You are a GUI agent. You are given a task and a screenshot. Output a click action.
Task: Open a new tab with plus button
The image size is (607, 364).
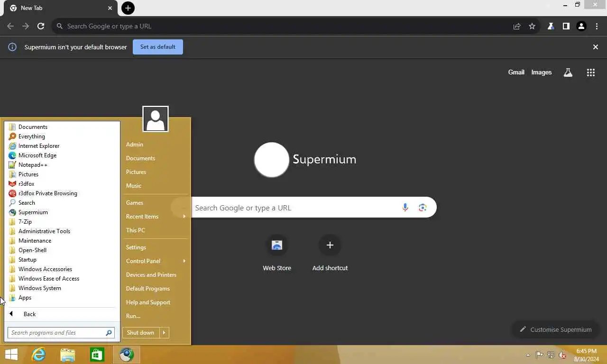tap(128, 8)
